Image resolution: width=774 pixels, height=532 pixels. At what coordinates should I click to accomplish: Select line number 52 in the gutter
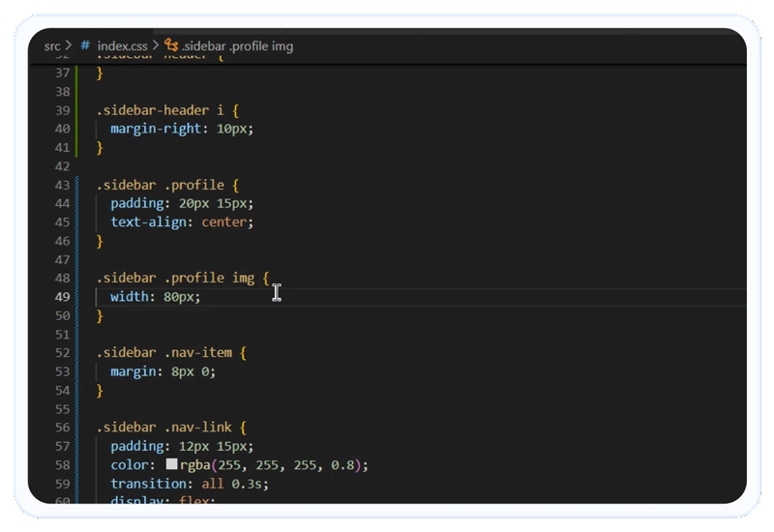pyautogui.click(x=62, y=353)
